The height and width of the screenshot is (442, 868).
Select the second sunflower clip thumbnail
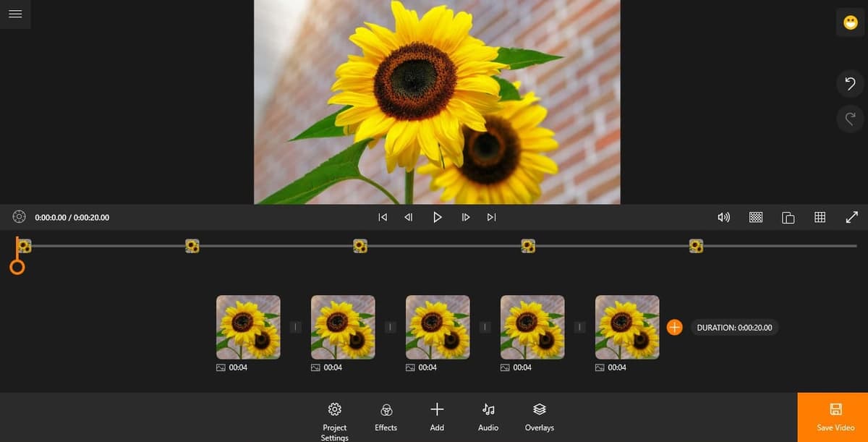pyautogui.click(x=343, y=327)
